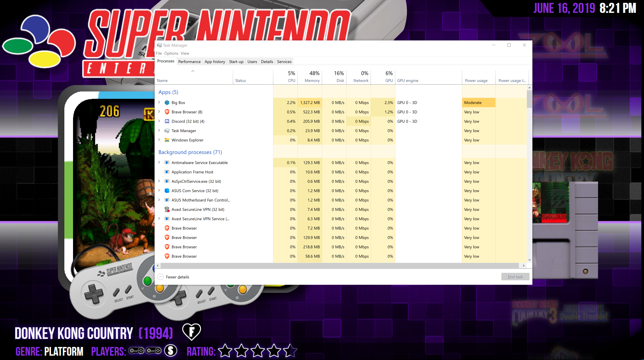Switch to the Details tab

pos(267,62)
